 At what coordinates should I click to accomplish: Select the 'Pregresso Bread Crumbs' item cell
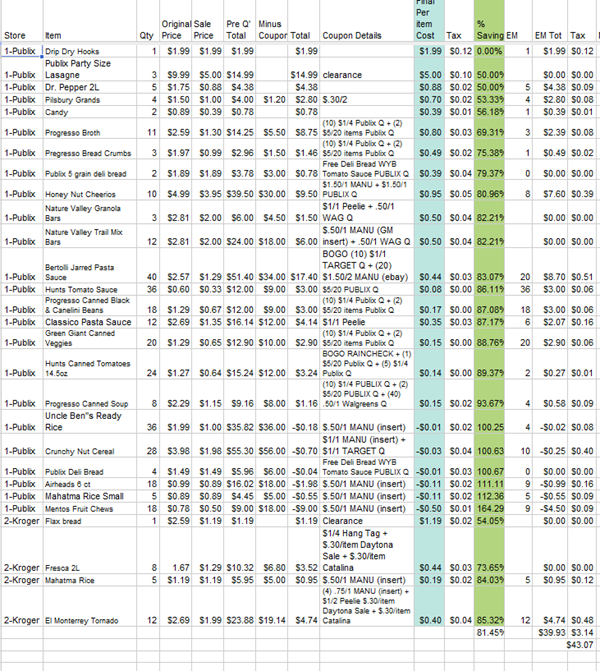pyautogui.click(x=89, y=148)
